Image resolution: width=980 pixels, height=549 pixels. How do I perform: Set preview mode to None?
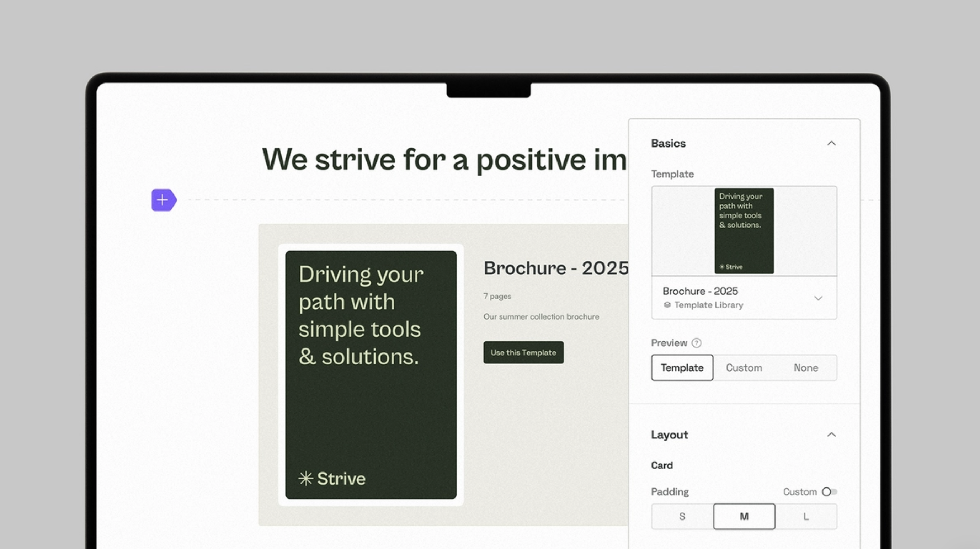806,368
